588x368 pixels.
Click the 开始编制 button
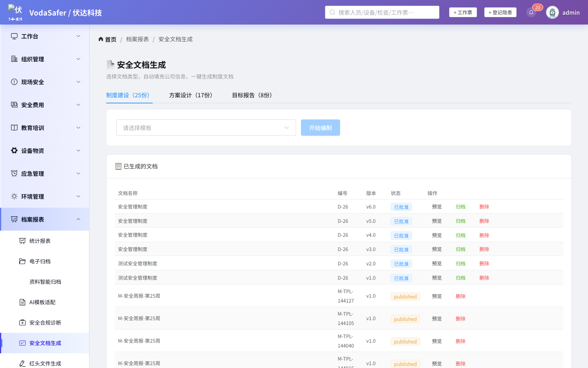[x=321, y=128]
